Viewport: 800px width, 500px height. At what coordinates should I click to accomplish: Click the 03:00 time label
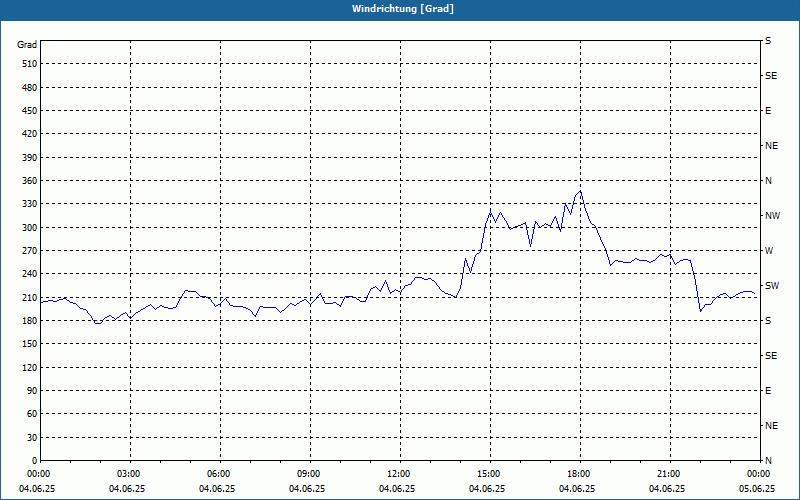[x=130, y=474]
